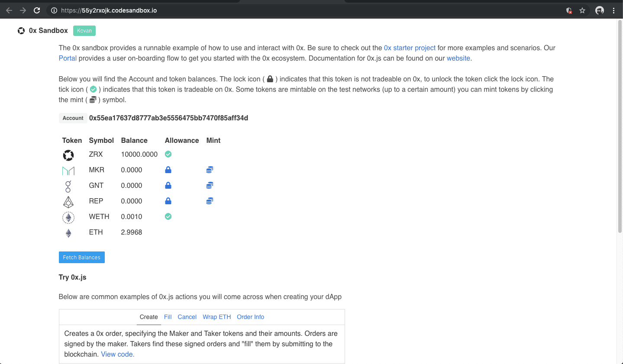The height and width of the screenshot is (364, 623).
Task: Open the browser profile avatar
Action: pos(600,10)
